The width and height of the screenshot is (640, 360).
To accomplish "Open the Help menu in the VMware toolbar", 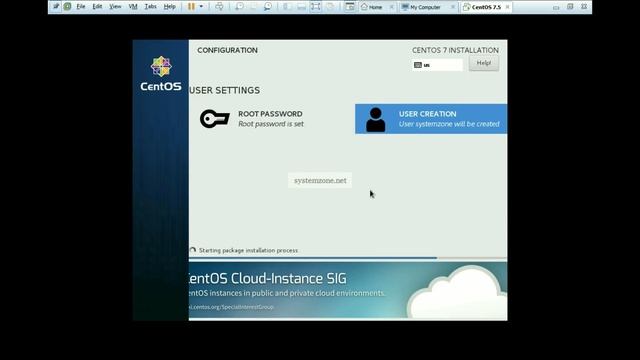I will (x=169, y=7).
